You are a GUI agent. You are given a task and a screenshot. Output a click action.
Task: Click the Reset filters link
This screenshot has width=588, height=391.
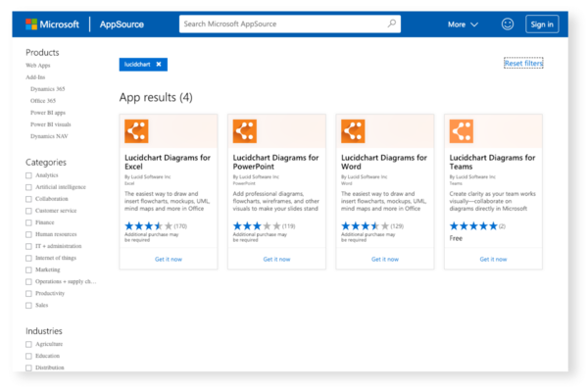pos(523,64)
